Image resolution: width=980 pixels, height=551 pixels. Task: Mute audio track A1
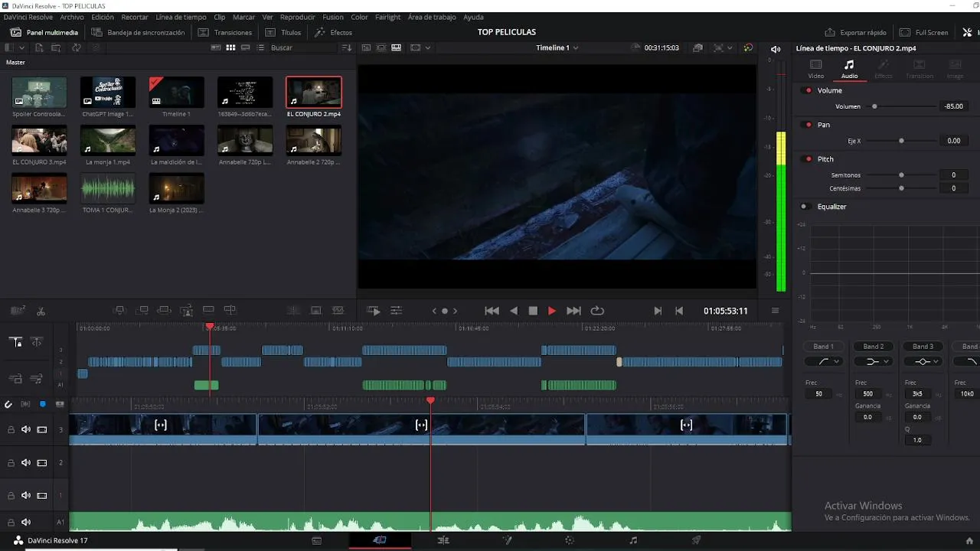pyautogui.click(x=26, y=522)
